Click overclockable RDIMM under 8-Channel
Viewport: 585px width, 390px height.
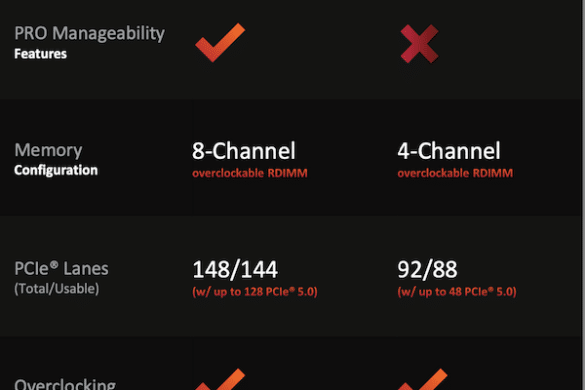[250, 173]
